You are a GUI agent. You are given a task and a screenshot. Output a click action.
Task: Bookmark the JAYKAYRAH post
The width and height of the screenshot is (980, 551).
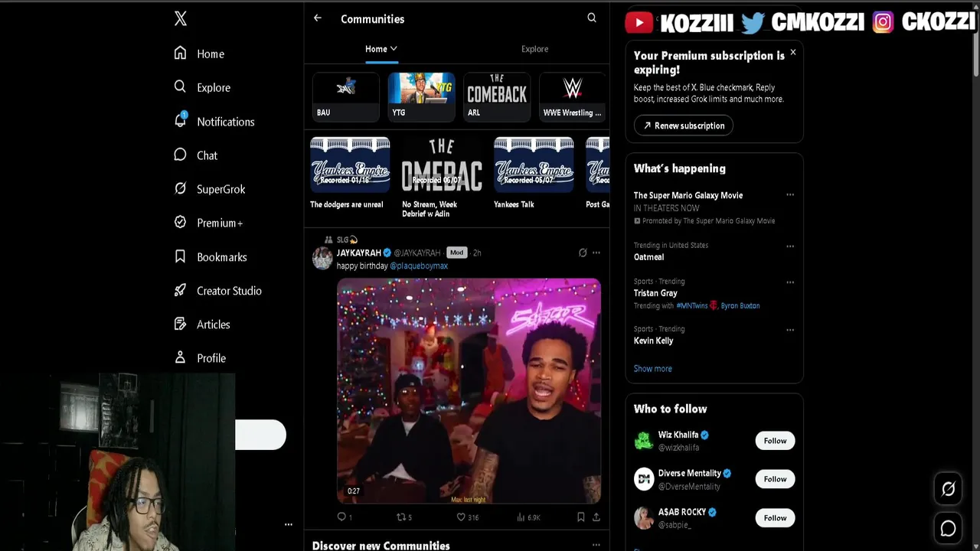580,517
